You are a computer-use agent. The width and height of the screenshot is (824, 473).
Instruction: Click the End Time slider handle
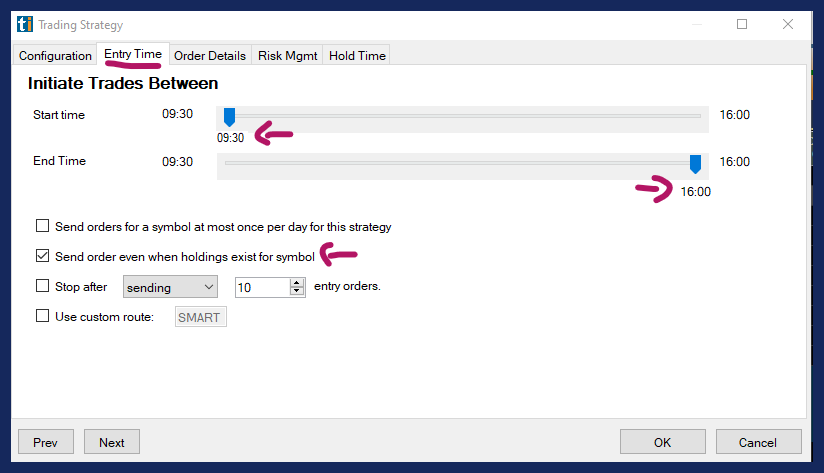(x=695, y=163)
